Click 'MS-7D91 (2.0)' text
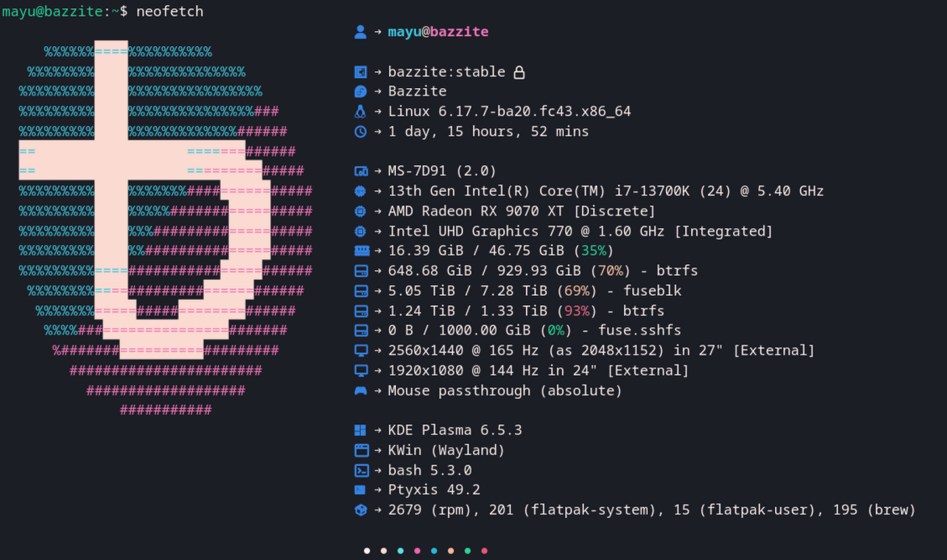 441,171
